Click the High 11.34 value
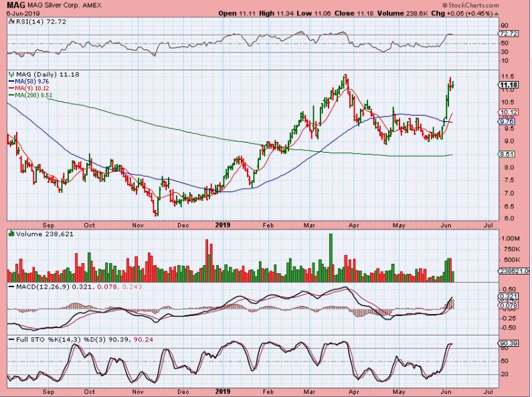This screenshot has height=397, width=532. [x=276, y=13]
